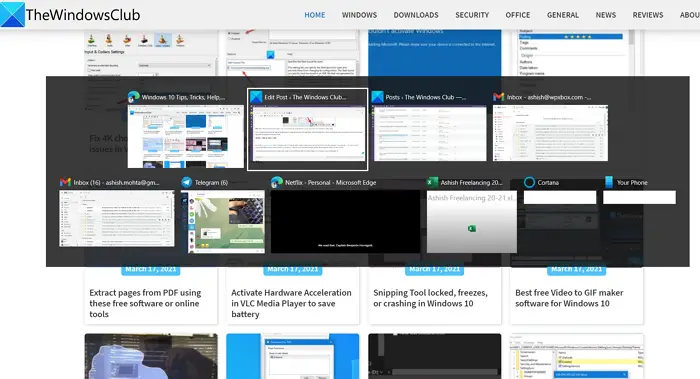Viewport: 700px width, 379px height.
Task: Switch to Edit Post window thumbnail
Action: pyautogui.click(x=308, y=133)
